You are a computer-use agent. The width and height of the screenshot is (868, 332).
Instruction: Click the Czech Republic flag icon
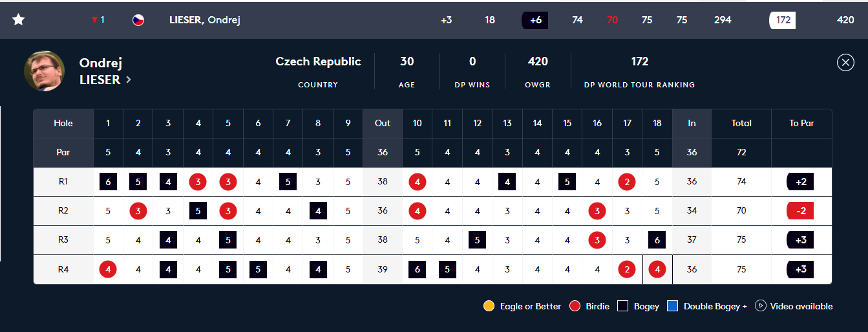(x=138, y=20)
